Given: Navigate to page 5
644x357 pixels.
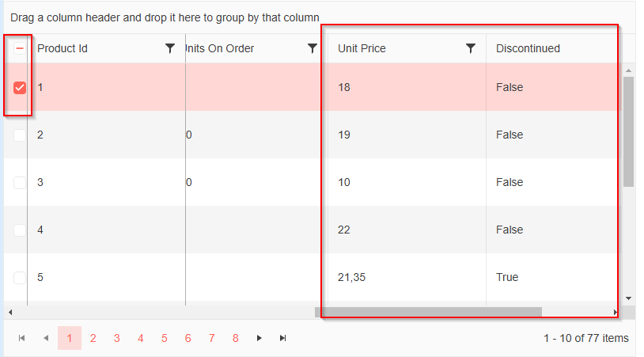Looking at the screenshot, I should coord(164,338).
